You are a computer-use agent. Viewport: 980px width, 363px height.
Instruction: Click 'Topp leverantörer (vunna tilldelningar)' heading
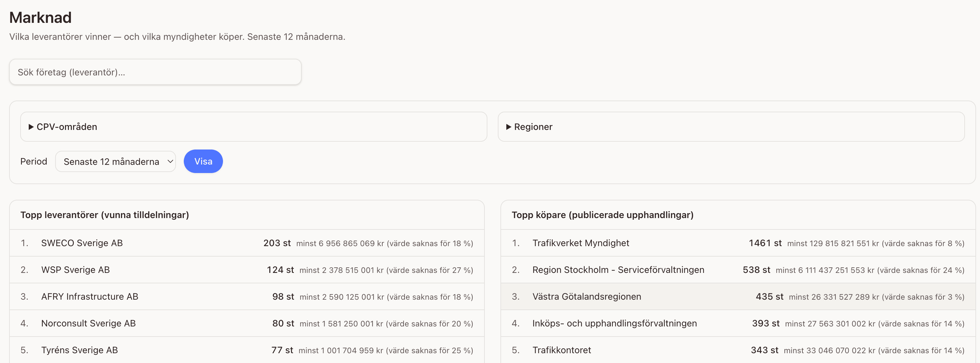tap(104, 215)
